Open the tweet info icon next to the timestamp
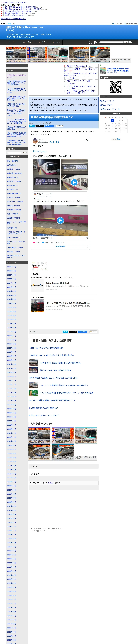138x644 pixels. [87, 238]
